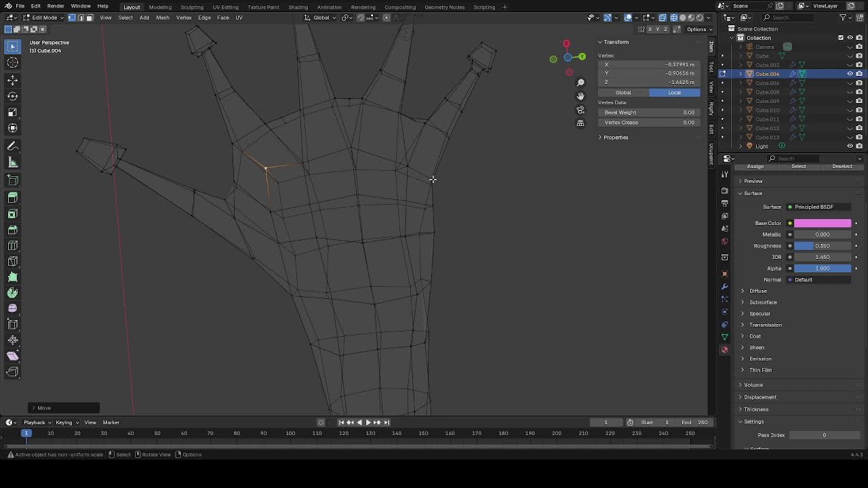
Task: Enable edge select mode
Action: [x=80, y=18]
